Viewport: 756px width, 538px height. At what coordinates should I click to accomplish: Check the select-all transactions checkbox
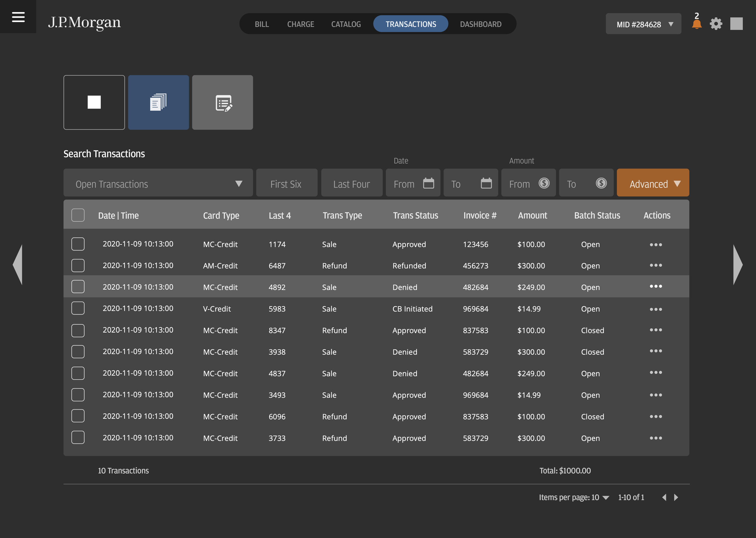tap(78, 215)
